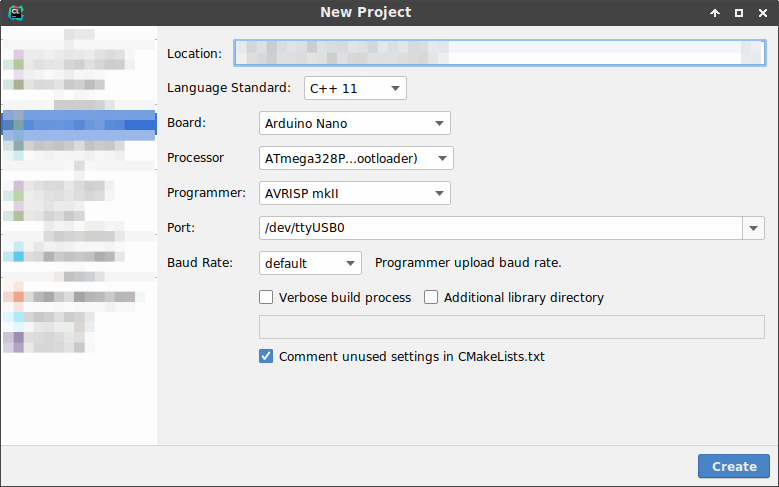
Task: Open the Baud Rate default dropdown
Action: [310, 263]
